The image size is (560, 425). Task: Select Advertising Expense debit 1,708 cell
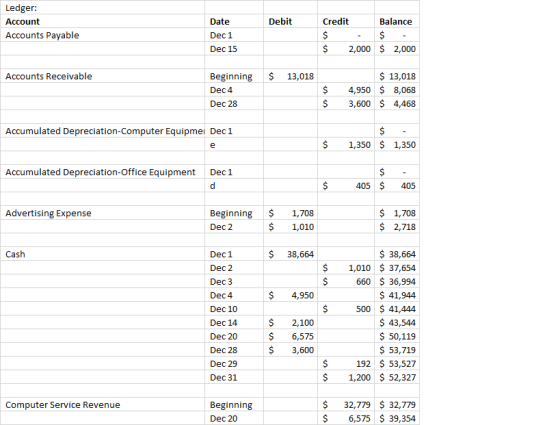click(x=290, y=213)
